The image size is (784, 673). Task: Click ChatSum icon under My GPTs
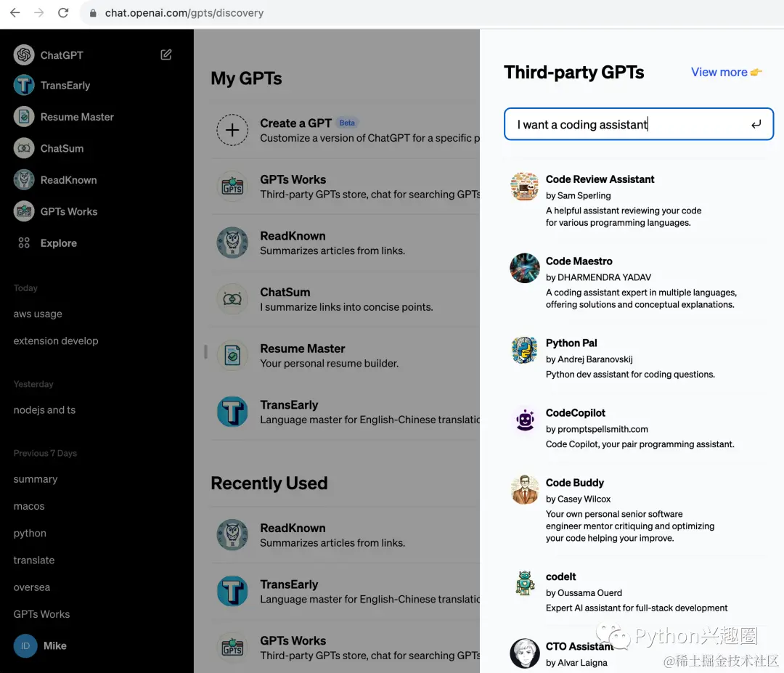coord(232,299)
